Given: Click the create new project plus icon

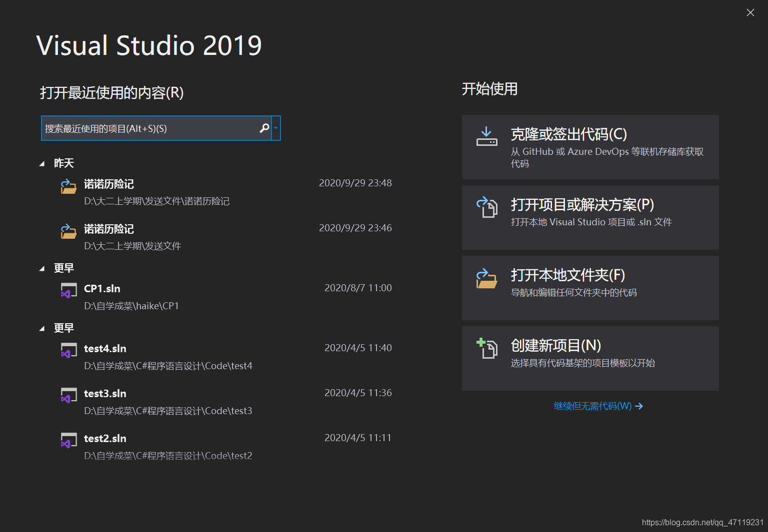Looking at the screenshot, I should 487,348.
